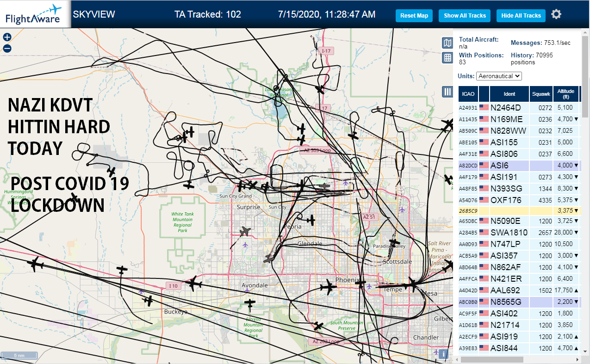Sort table by Altitude (ft) column header
This screenshot has height=364, width=590.
(x=566, y=94)
